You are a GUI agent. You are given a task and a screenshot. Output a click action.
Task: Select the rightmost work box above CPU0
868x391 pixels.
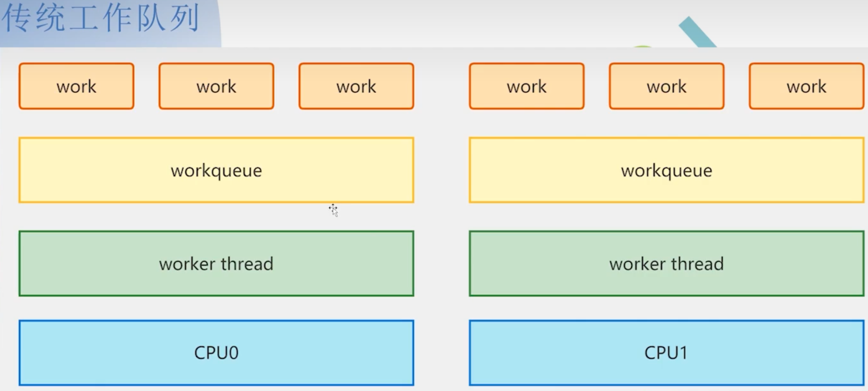point(356,86)
